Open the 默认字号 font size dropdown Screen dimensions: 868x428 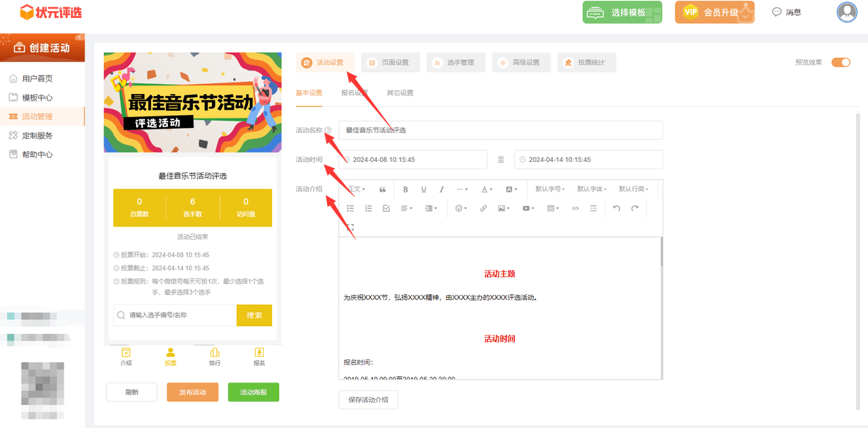548,189
